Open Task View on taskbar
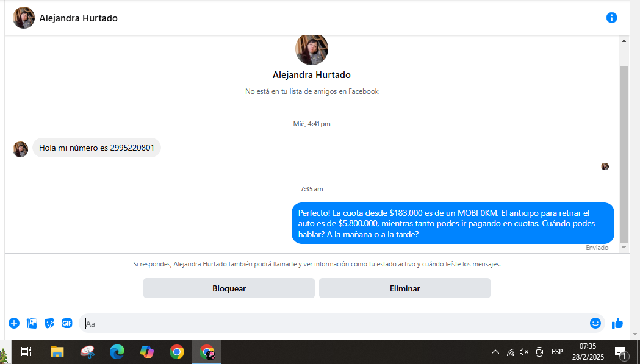Viewport: 640px width, 364px height. [x=26, y=351]
